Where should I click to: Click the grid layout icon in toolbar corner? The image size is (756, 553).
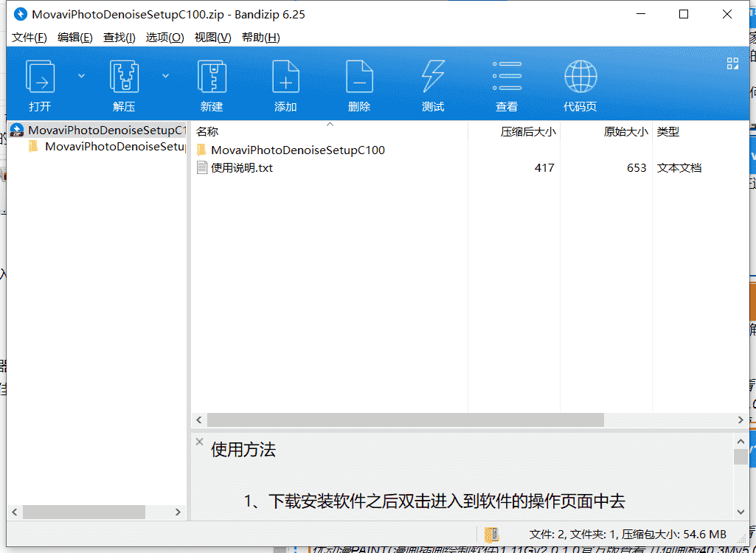point(733,63)
